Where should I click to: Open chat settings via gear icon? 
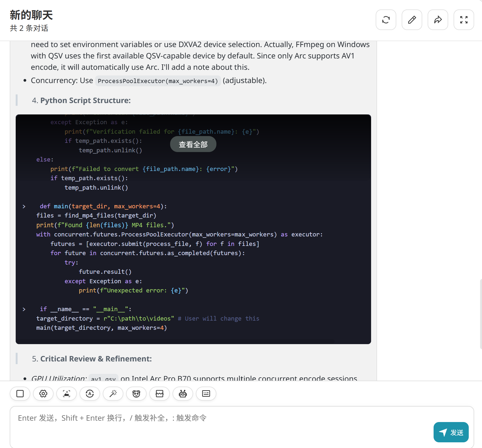point(43,394)
